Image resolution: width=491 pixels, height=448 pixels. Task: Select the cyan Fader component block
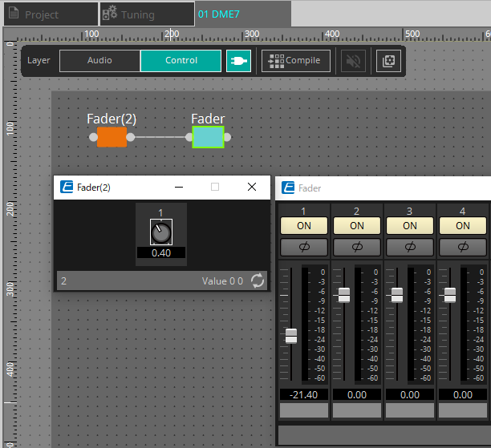(x=208, y=137)
